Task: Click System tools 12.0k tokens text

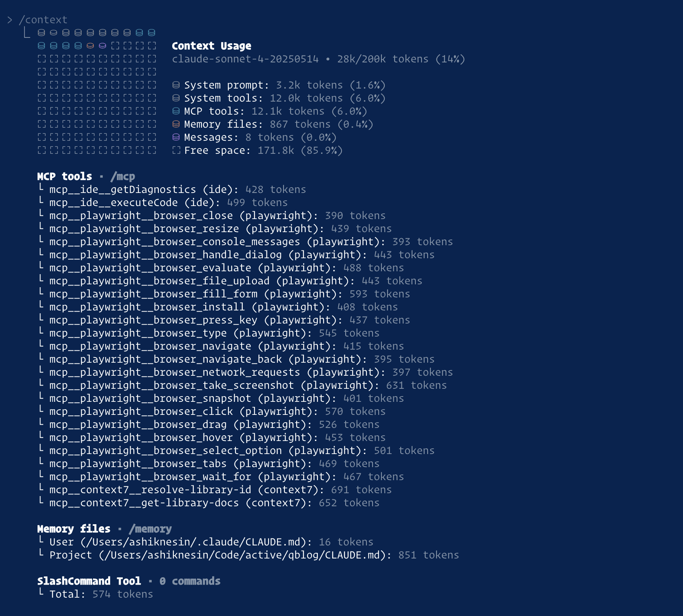Action: [x=285, y=98]
